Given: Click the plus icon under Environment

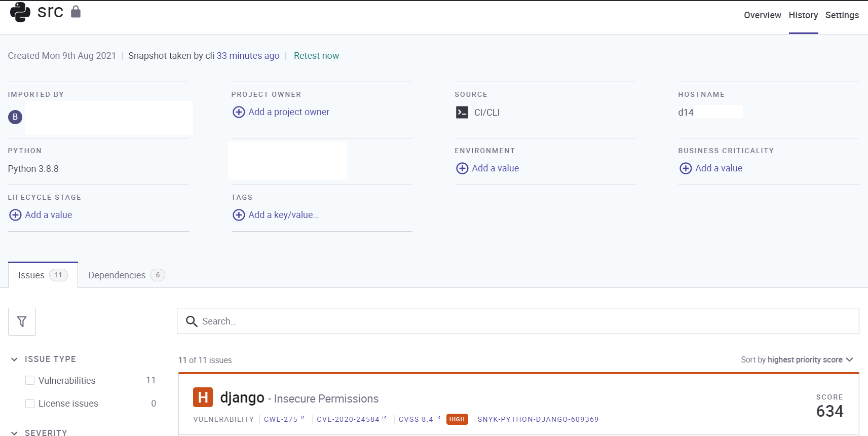Looking at the screenshot, I should [x=462, y=168].
